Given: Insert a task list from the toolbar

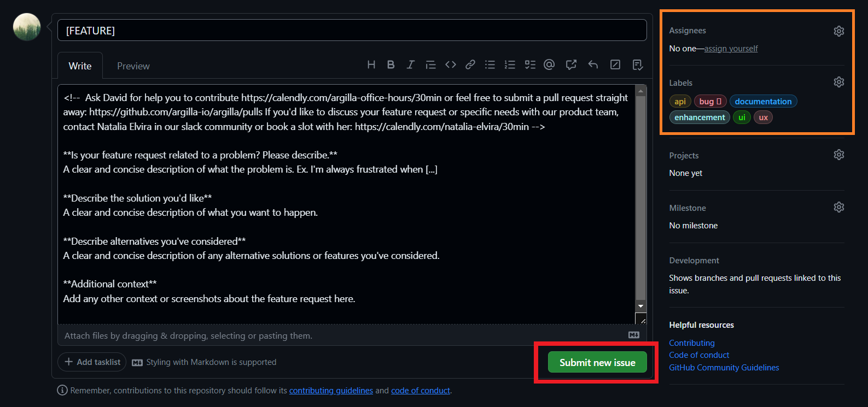Looking at the screenshot, I should pyautogui.click(x=529, y=65).
